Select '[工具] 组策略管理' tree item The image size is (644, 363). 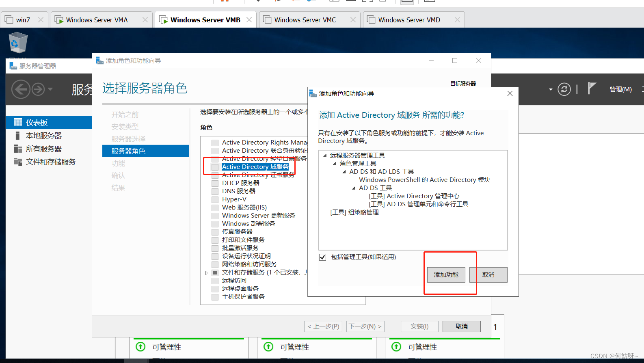354,212
